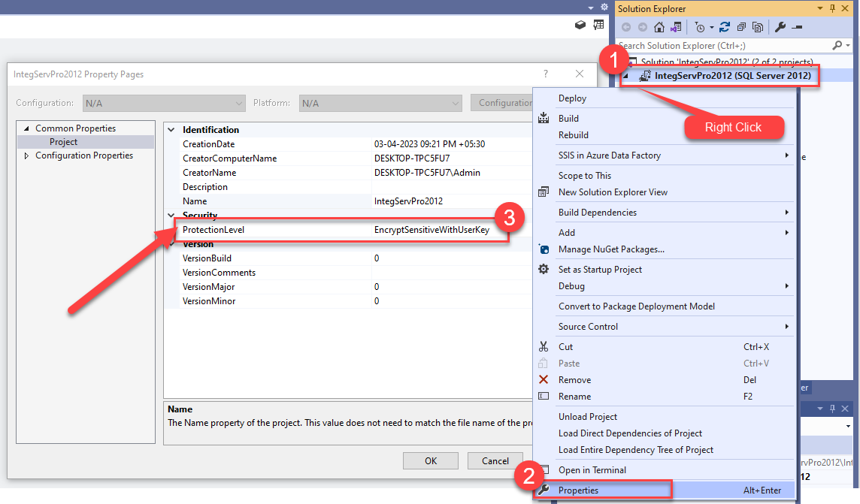Pin the Solution Explorer panel with auto-hide icon
The width and height of the screenshot is (860, 504).
click(x=832, y=8)
